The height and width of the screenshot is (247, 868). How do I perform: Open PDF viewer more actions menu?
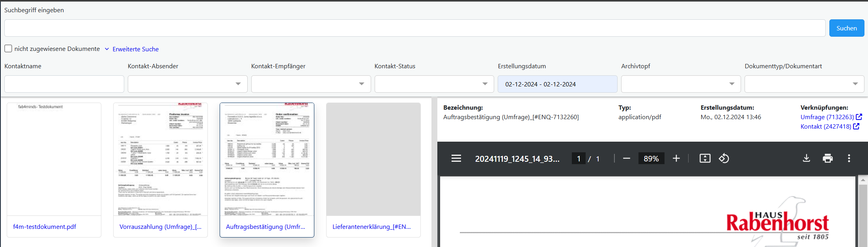pyautogui.click(x=849, y=159)
